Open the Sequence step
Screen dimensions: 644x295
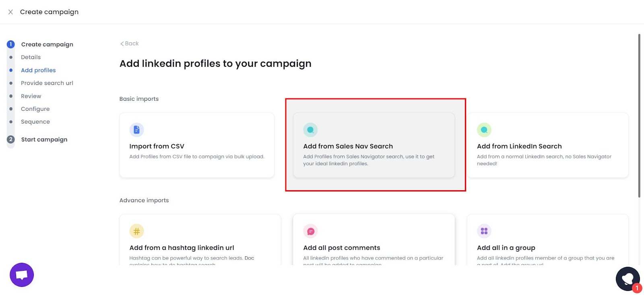(35, 121)
